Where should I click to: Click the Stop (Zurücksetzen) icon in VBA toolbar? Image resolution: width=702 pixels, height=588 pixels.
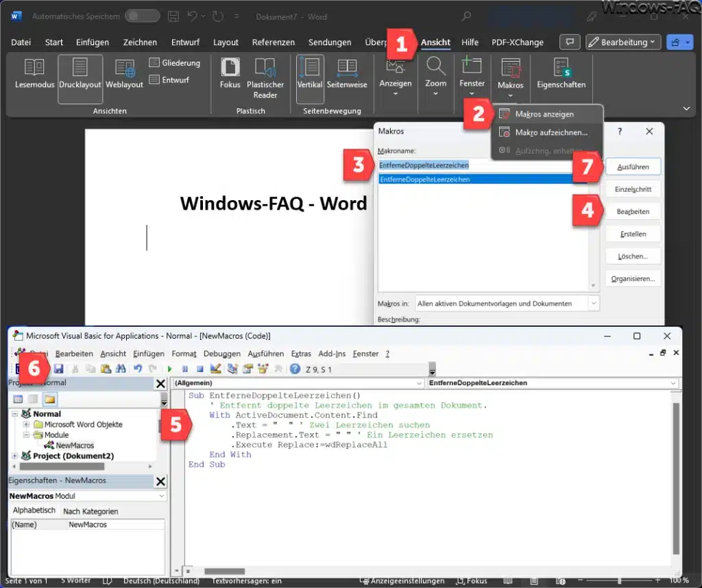click(200, 369)
